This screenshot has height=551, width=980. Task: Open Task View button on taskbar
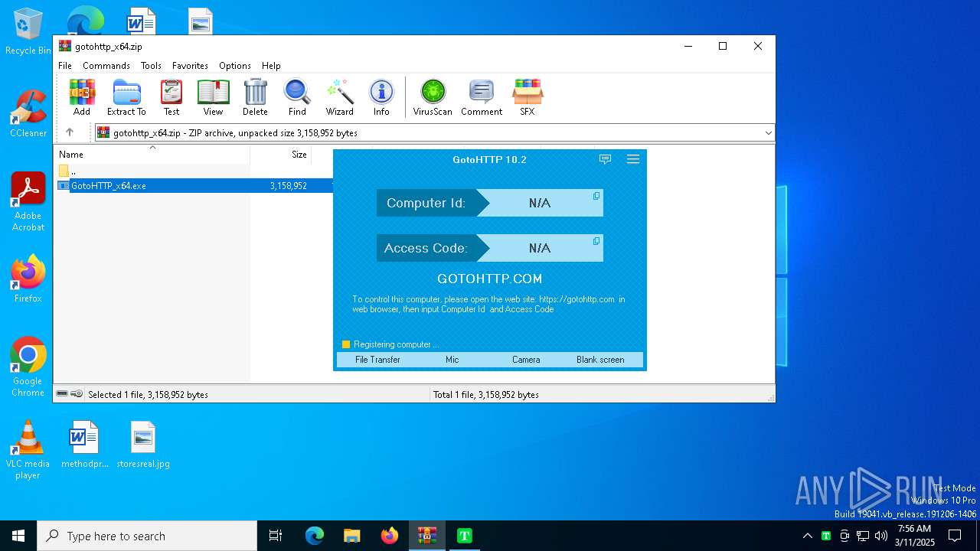(x=276, y=536)
